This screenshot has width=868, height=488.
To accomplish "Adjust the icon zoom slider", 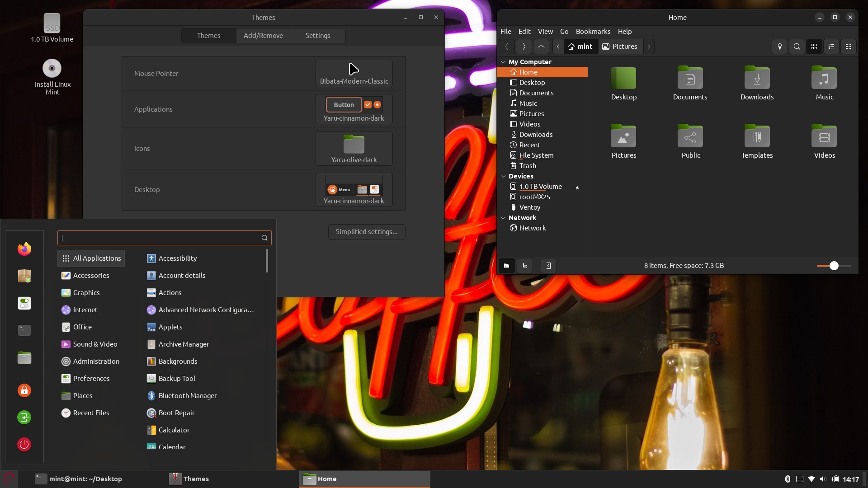I will [834, 266].
